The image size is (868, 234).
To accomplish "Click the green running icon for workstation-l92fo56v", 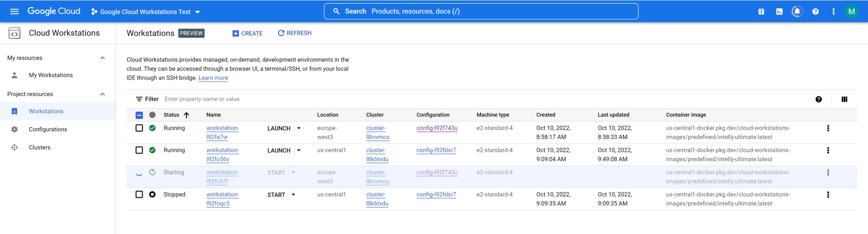I will pyautogui.click(x=152, y=150).
